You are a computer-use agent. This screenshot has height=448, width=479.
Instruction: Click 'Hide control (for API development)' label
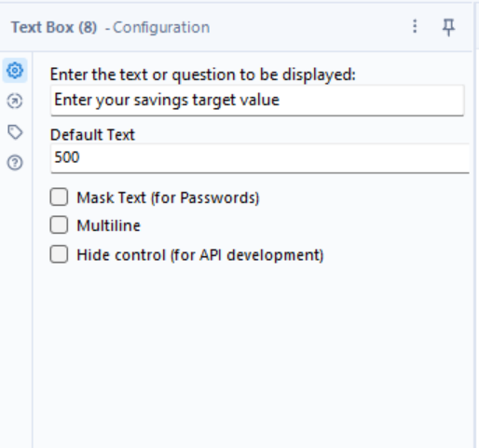click(200, 255)
